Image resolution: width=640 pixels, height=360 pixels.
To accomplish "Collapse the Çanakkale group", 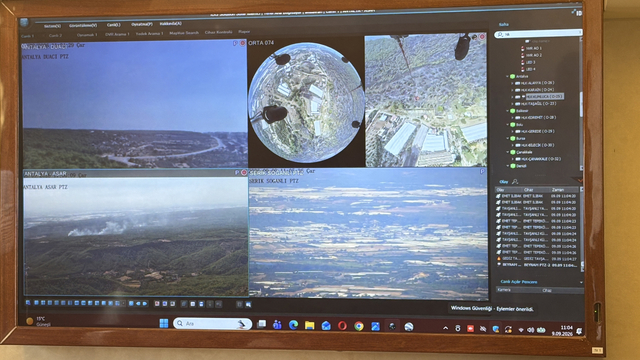I will [508, 152].
